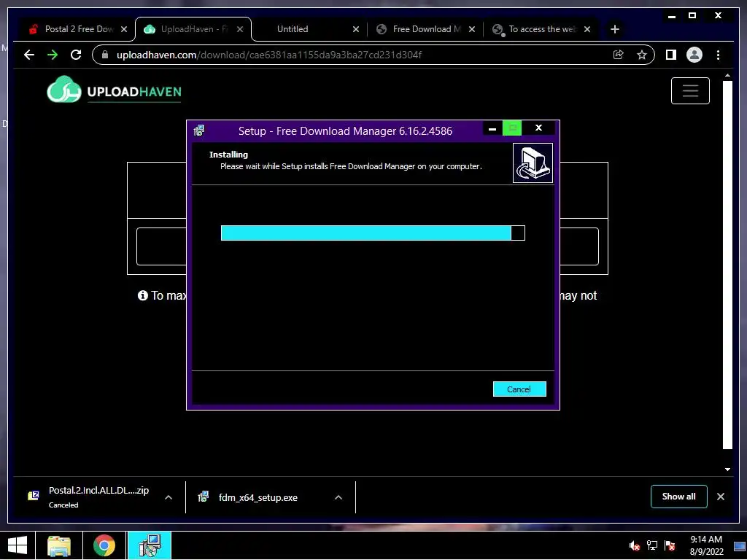
Task: Open the Chrome profile avatar
Action: [694, 55]
